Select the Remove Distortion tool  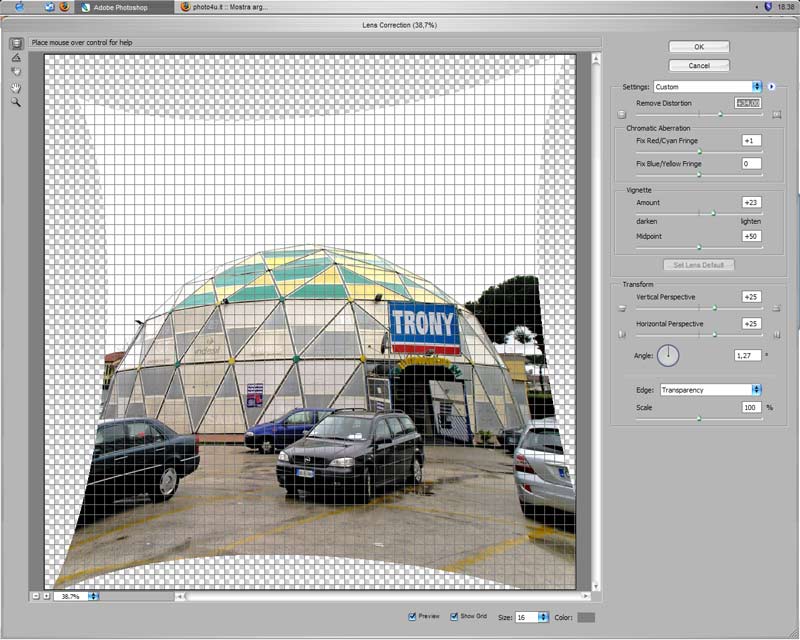pos(16,43)
